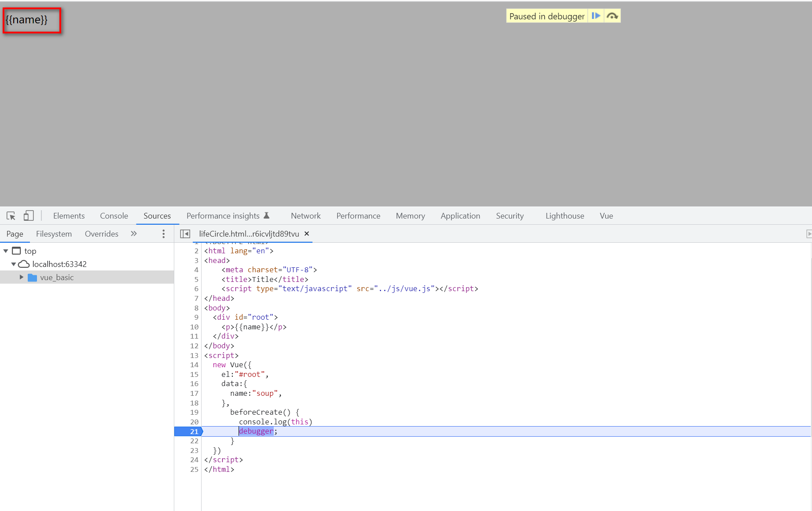The height and width of the screenshot is (511, 812).
Task: Open the Console tab
Action: click(x=114, y=216)
